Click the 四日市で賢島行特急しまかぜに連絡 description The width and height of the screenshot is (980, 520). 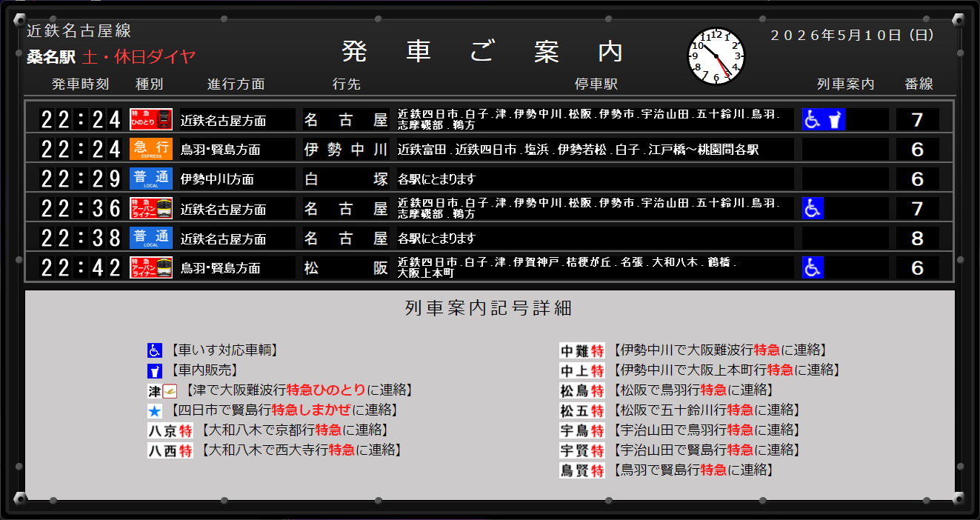pos(284,410)
